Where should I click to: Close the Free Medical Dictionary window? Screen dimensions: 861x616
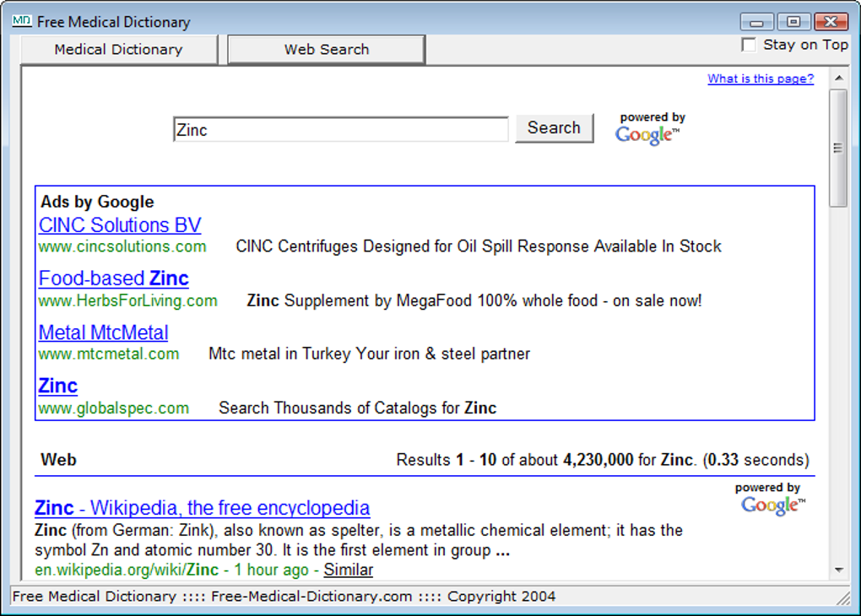click(x=831, y=22)
